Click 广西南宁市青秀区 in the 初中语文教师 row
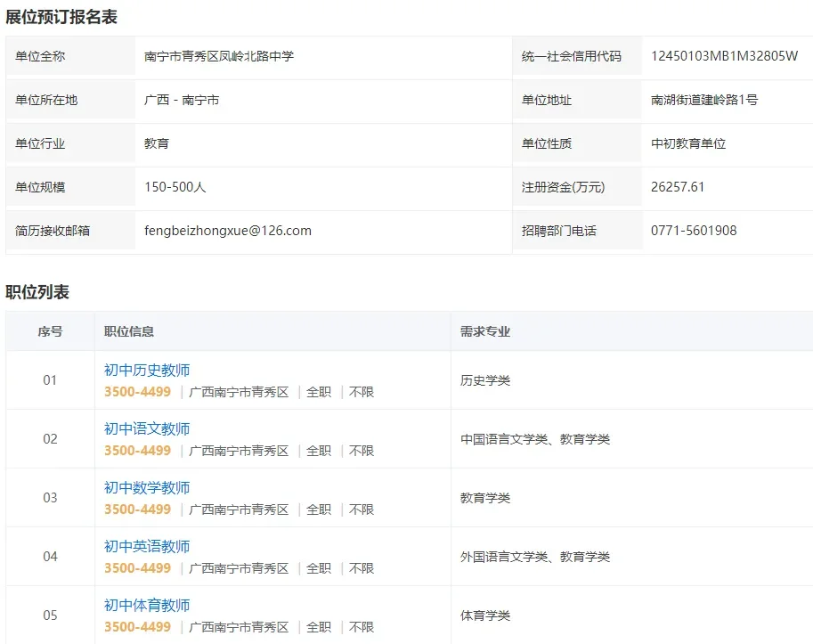 239,451
